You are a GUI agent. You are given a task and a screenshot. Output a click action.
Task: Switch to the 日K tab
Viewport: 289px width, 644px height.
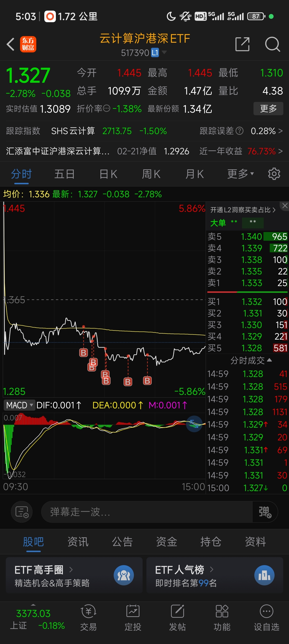click(x=108, y=174)
